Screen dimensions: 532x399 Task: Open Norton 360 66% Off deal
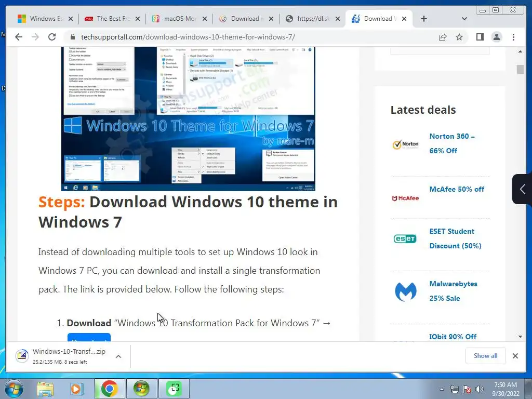(x=452, y=143)
